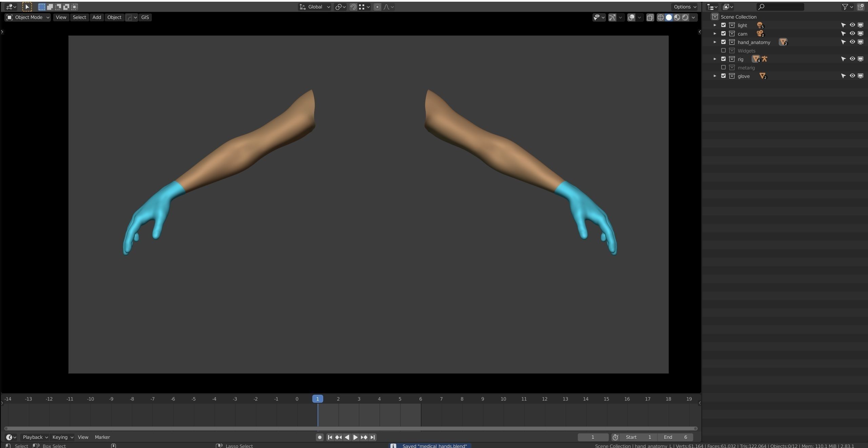Screen dimensions: 868x448
Task: Open Global transform orientation dropdown
Action: [x=315, y=7]
